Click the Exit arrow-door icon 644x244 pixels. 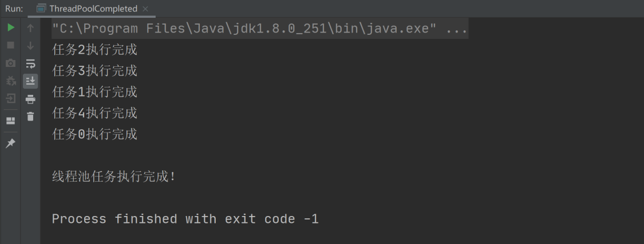pos(11,98)
